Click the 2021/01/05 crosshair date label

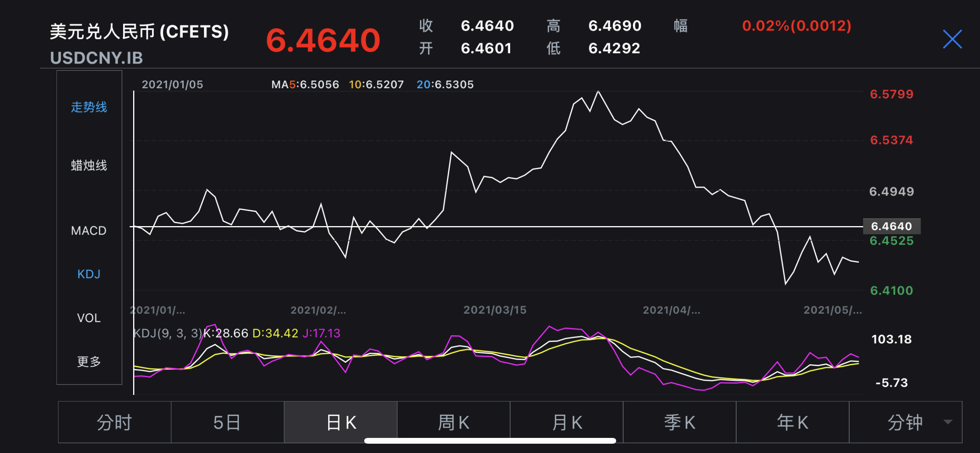pos(172,84)
